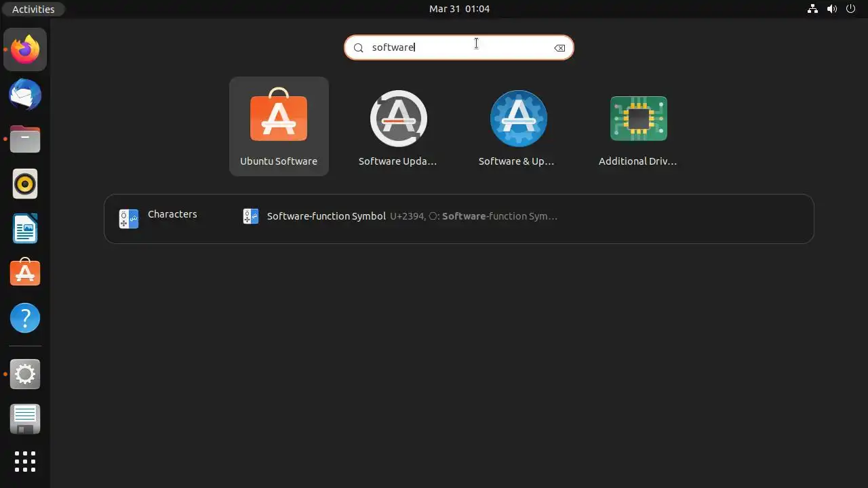Launch Software Updater from search results
The width and height of the screenshot is (868, 488).
(x=398, y=126)
